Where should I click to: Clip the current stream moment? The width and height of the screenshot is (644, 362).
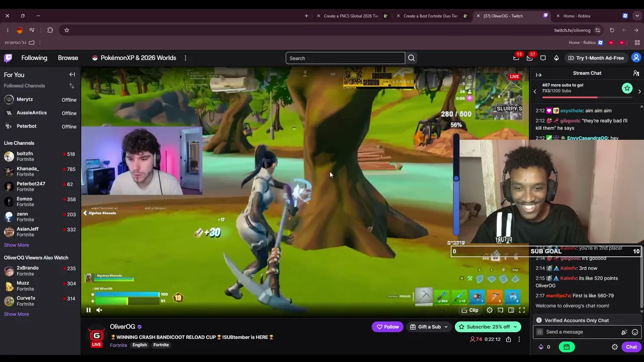(470, 310)
